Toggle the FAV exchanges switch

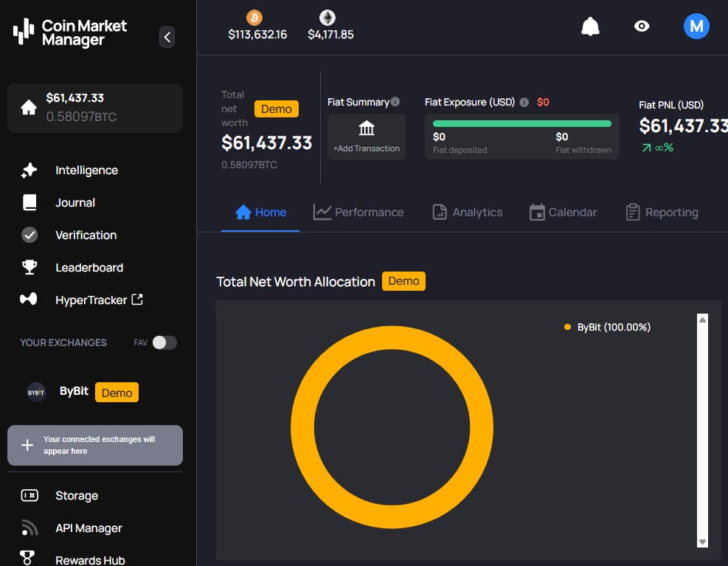tap(164, 342)
